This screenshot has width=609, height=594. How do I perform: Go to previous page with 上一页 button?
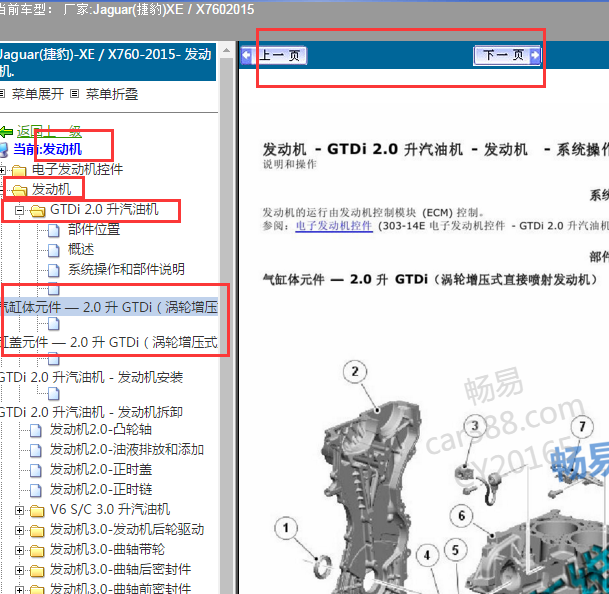[274, 55]
